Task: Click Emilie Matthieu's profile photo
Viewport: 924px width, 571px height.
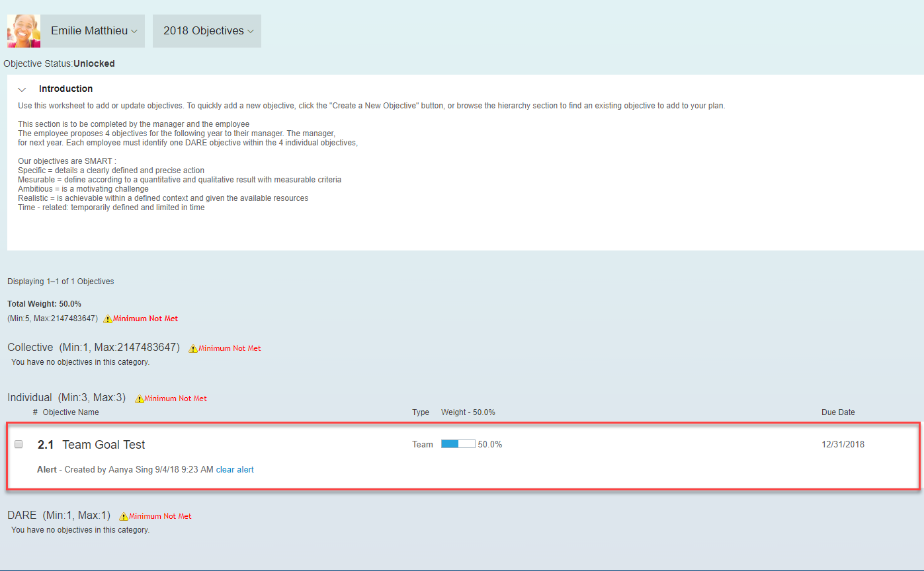Action: point(24,31)
